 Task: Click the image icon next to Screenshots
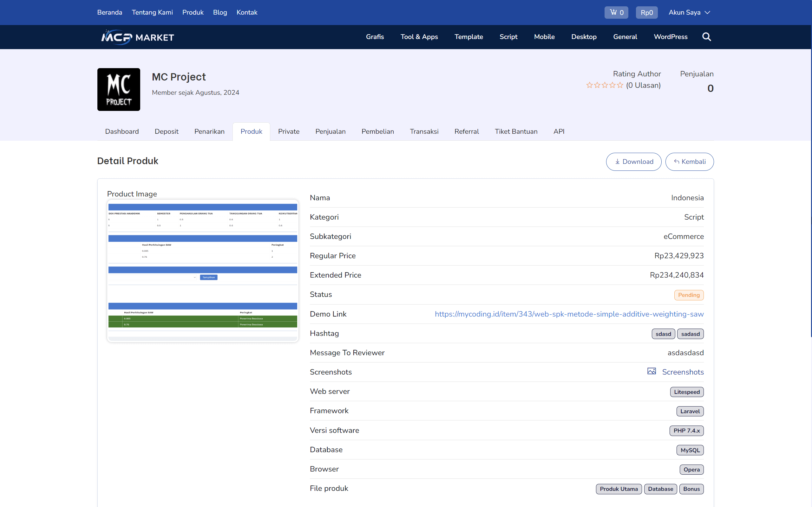651,371
